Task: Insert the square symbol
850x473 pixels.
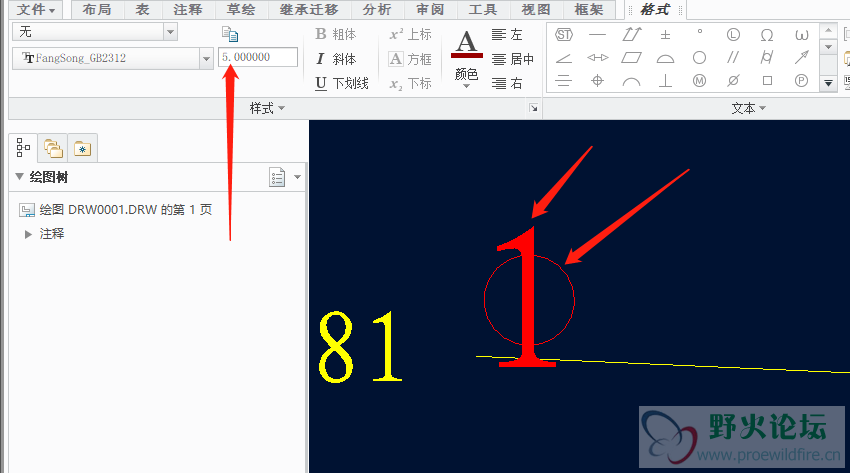Action: tap(767, 81)
